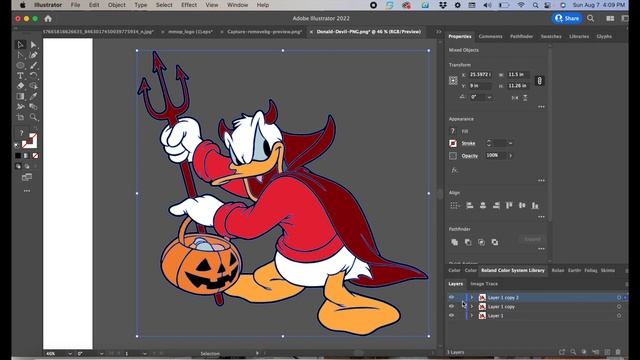Open the rotation angle dropdown in Transform
The width and height of the screenshot is (640, 360).
[489, 98]
